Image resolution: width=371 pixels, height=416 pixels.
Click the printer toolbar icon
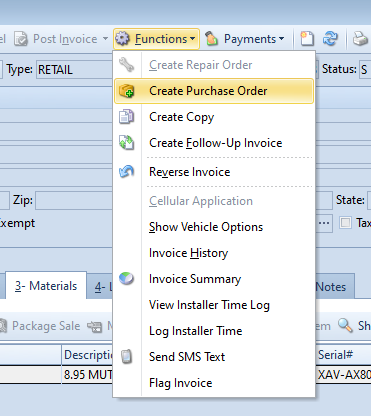pyautogui.click(x=360, y=39)
